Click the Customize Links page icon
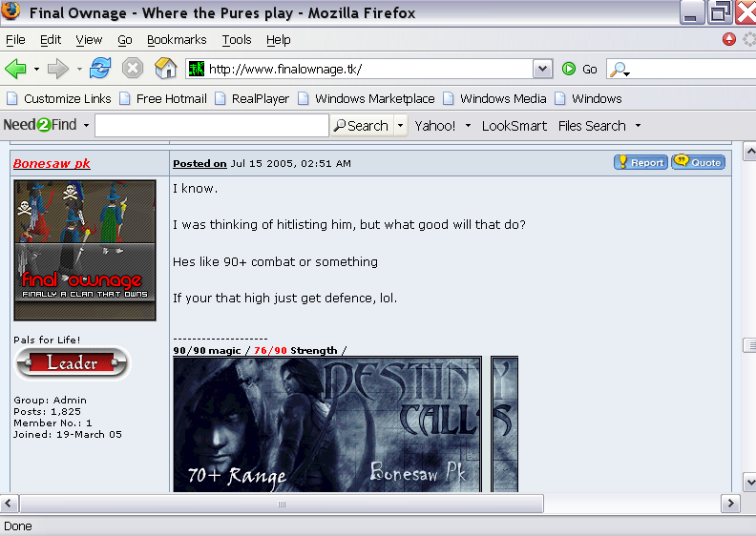This screenshot has height=536, width=756. (x=12, y=98)
